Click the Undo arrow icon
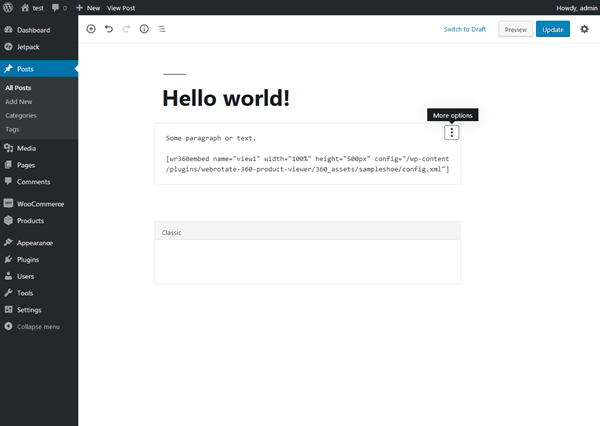The image size is (600, 426). point(108,29)
